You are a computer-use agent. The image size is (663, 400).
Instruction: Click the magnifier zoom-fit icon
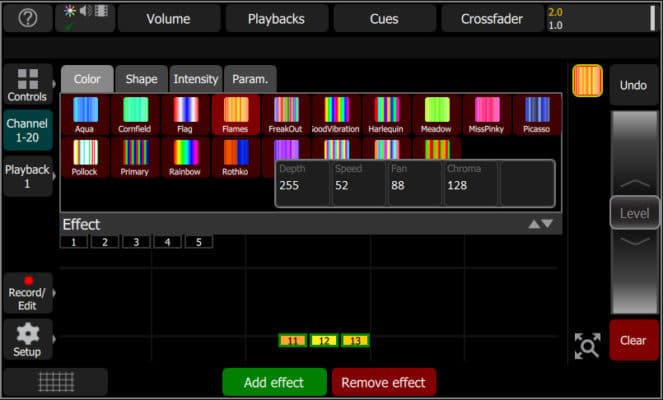click(x=587, y=345)
